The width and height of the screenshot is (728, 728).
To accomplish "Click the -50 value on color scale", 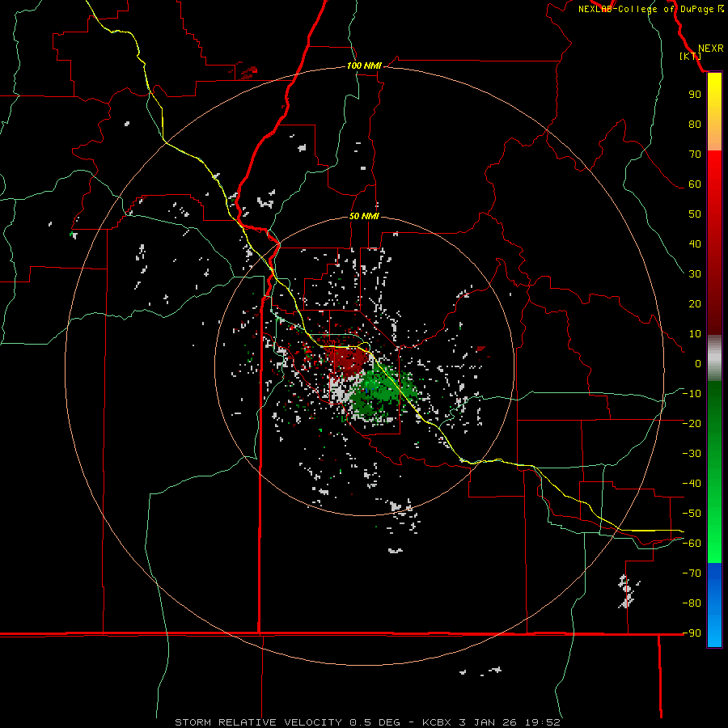I will pyautogui.click(x=692, y=514).
